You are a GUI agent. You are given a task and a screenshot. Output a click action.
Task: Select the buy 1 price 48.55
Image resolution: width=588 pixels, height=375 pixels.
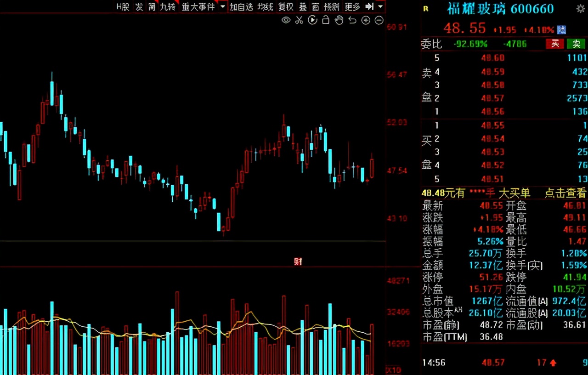pyautogui.click(x=492, y=125)
